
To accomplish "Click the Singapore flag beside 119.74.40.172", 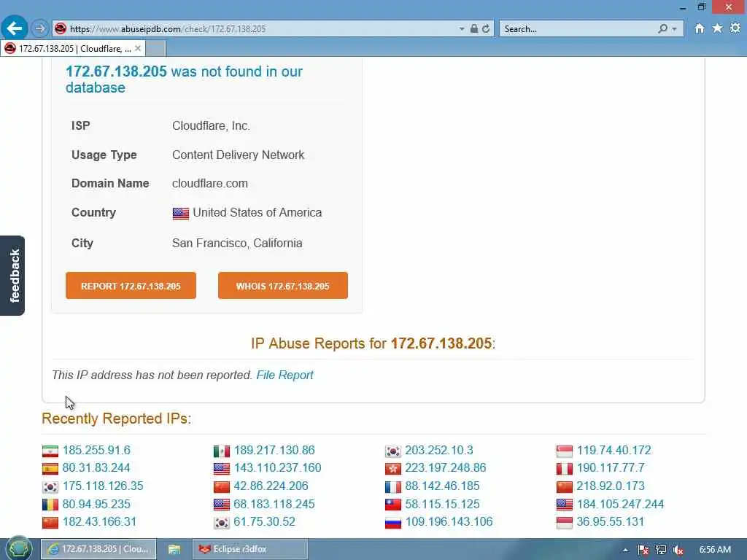I will pos(565,451).
